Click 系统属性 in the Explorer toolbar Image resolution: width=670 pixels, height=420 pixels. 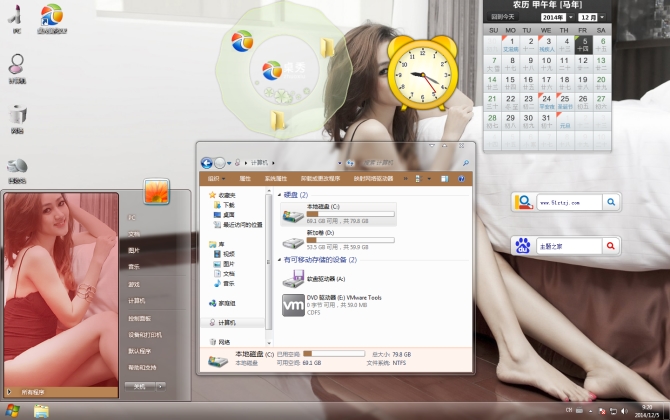pyautogui.click(x=276, y=179)
